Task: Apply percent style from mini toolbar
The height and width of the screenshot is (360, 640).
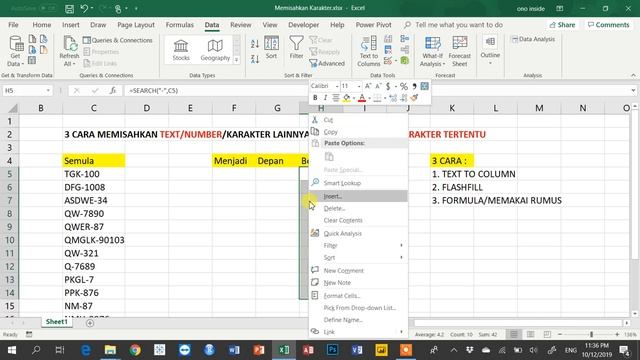Action: [403, 86]
